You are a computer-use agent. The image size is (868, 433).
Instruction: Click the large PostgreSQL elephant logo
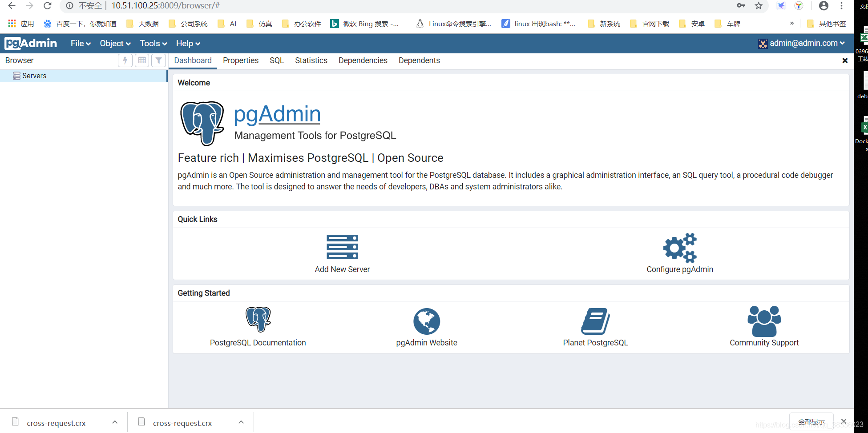202,124
